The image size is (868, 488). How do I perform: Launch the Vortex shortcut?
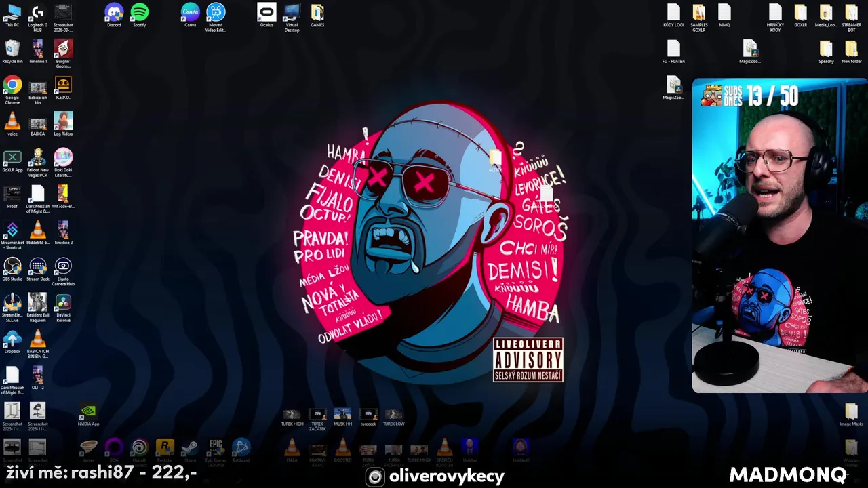88,451
